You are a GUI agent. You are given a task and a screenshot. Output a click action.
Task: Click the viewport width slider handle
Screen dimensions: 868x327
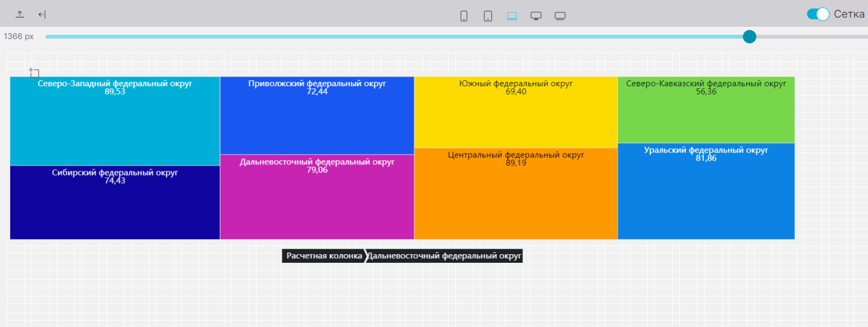749,36
